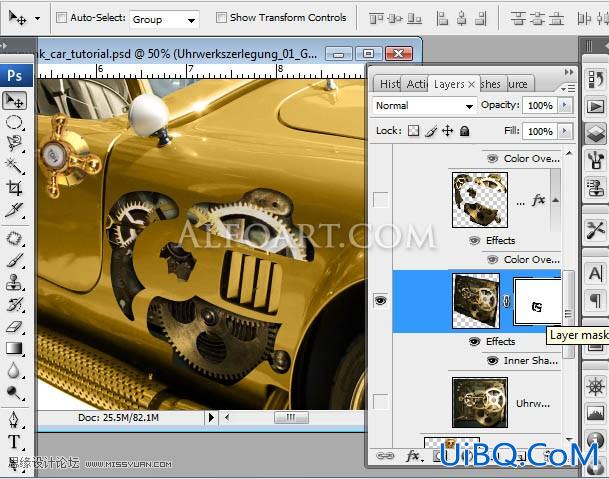Select the Gradient tool
Image resolution: width=609 pixels, height=479 pixels.
(x=14, y=348)
